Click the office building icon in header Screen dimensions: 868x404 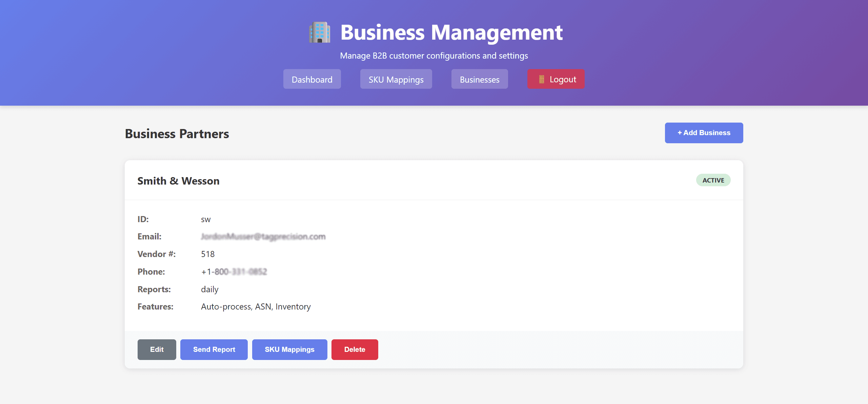(319, 33)
